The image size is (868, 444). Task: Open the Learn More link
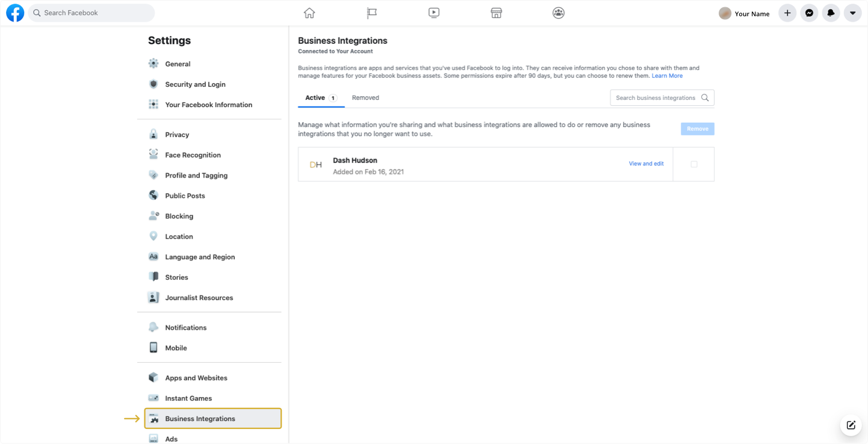pos(667,76)
